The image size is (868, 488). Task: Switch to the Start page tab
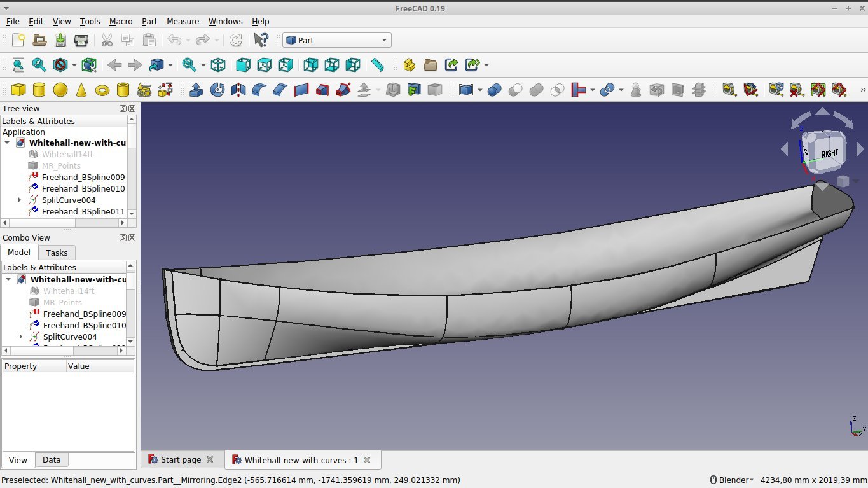pyautogui.click(x=181, y=459)
